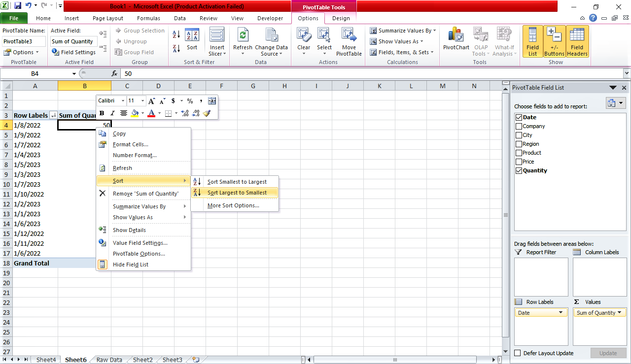This screenshot has width=631, height=364.
Task: Click the disabled Update button
Action: click(x=608, y=353)
